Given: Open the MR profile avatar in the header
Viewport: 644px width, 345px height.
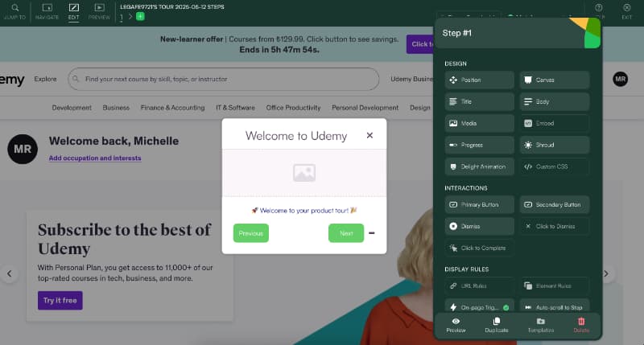Looking at the screenshot, I should click(x=620, y=79).
